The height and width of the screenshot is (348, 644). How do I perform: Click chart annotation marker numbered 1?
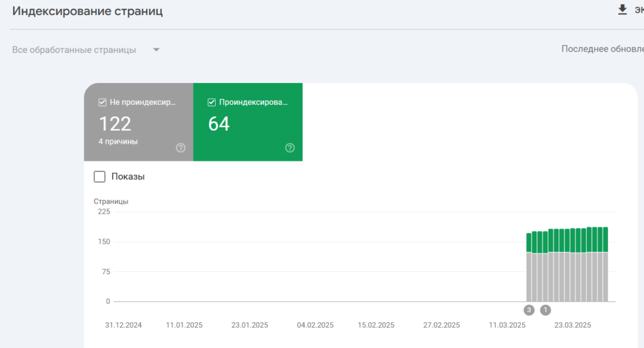(545, 310)
